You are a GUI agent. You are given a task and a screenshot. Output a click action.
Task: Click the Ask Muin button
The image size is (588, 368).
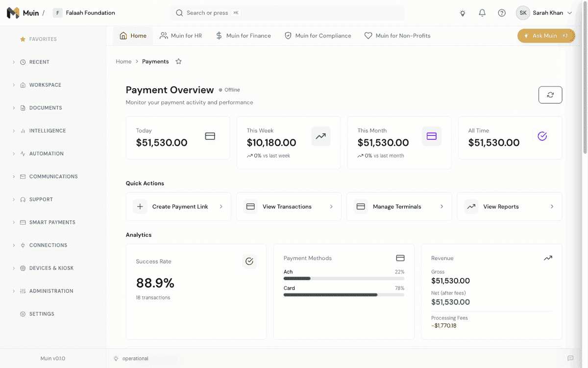point(546,36)
